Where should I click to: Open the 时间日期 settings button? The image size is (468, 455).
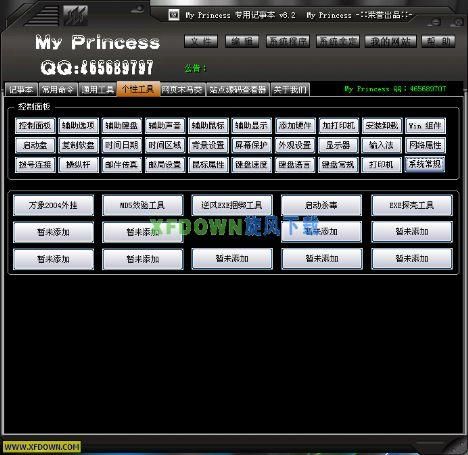(x=122, y=145)
